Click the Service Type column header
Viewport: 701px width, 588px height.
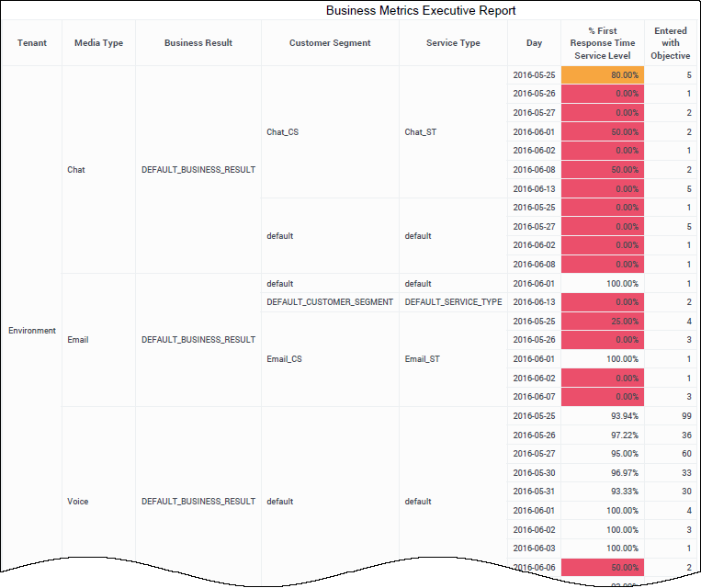pyautogui.click(x=453, y=43)
